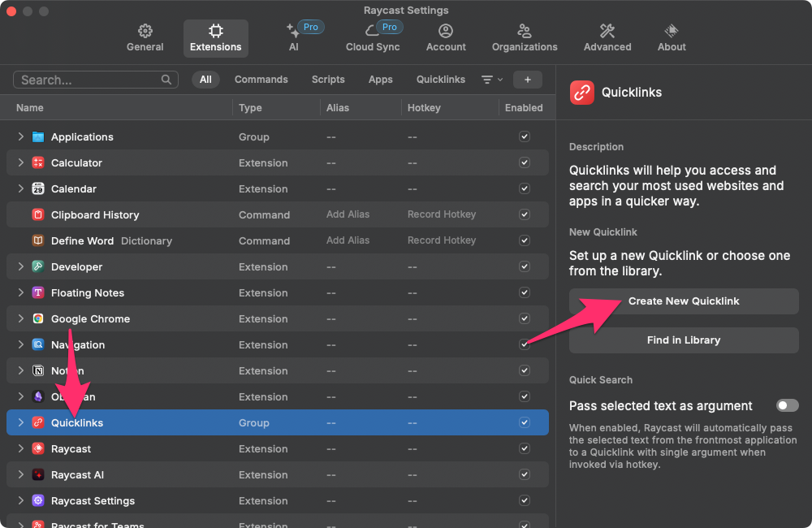Viewport: 812px width, 528px height.
Task: Disable the Applications group checkbox
Action: click(x=524, y=136)
